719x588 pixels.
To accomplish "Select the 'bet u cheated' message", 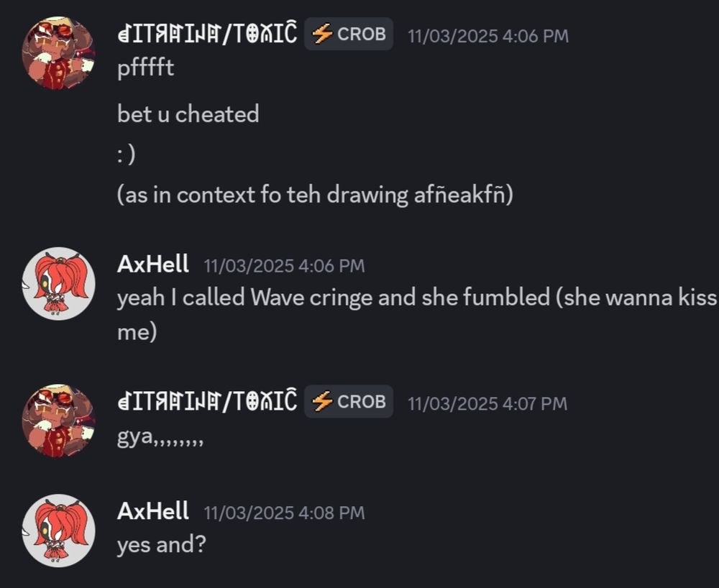I will (188, 114).
